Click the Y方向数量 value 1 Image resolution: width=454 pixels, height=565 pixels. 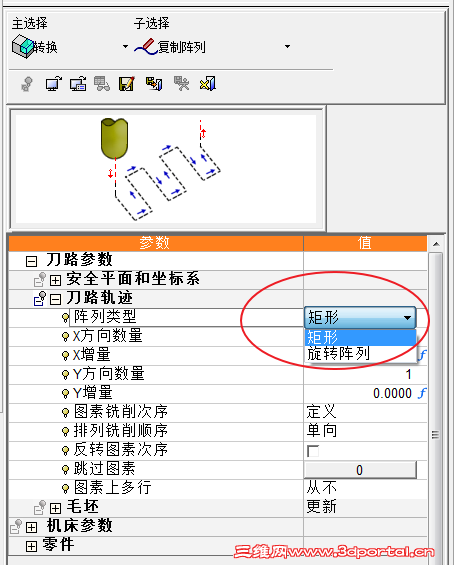point(408,374)
